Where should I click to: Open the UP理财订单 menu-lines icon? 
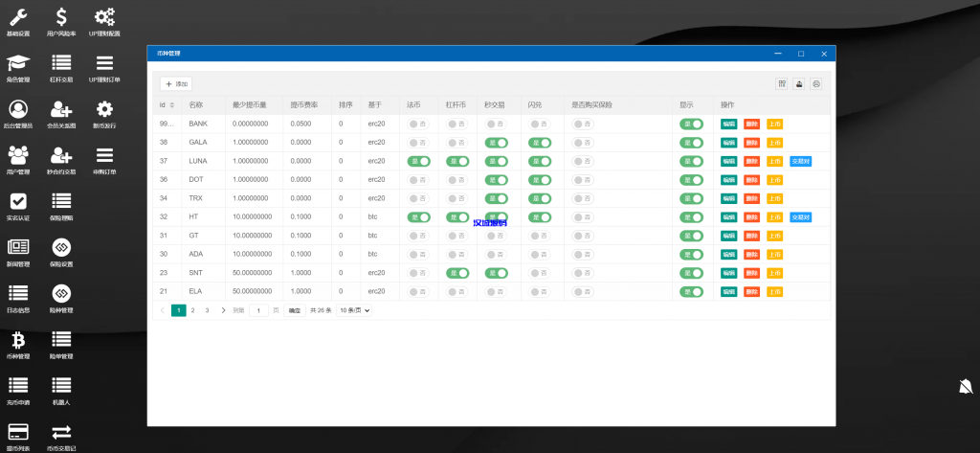pos(104,63)
